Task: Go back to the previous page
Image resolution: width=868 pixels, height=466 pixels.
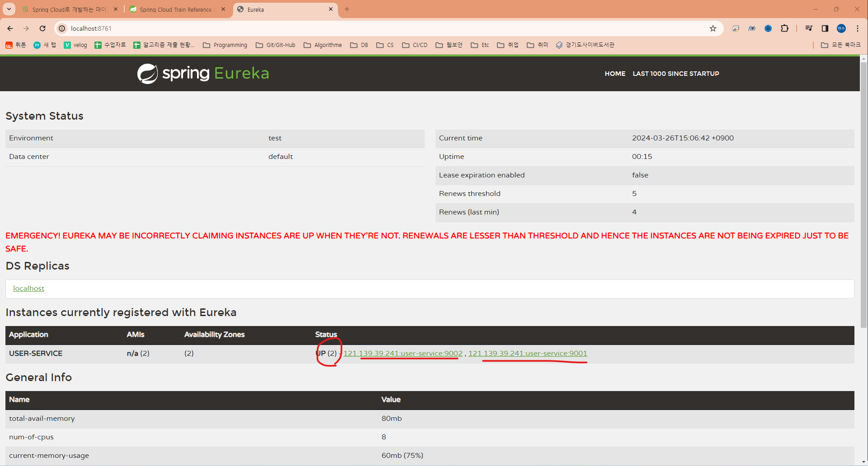Action: (x=10, y=28)
